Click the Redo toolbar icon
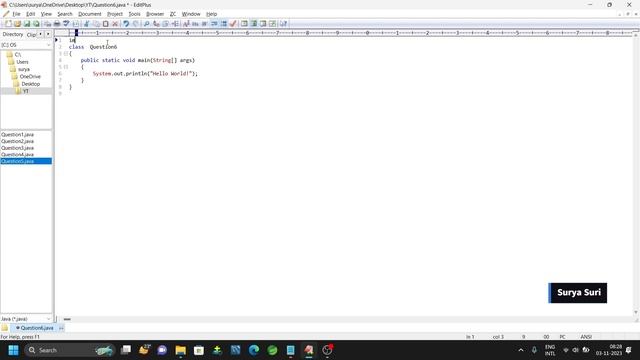The width and height of the screenshot is (640, 360). (136, 24)
